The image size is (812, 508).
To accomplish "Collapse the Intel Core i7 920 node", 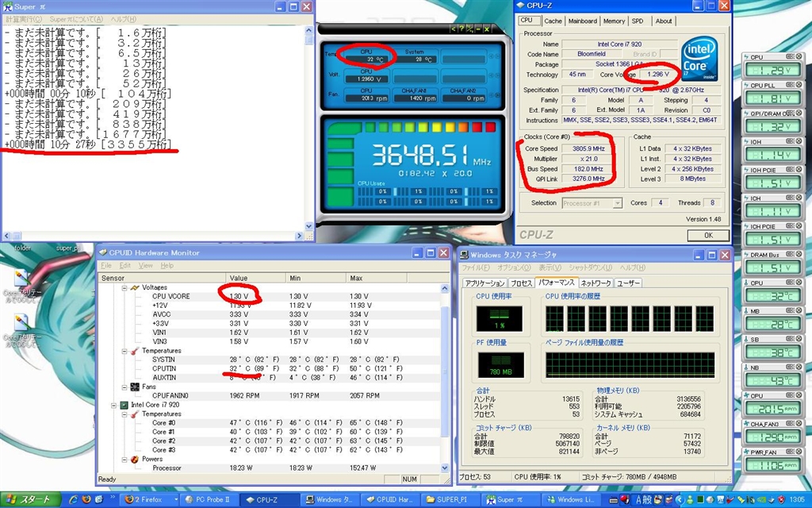I will point(113,405).
